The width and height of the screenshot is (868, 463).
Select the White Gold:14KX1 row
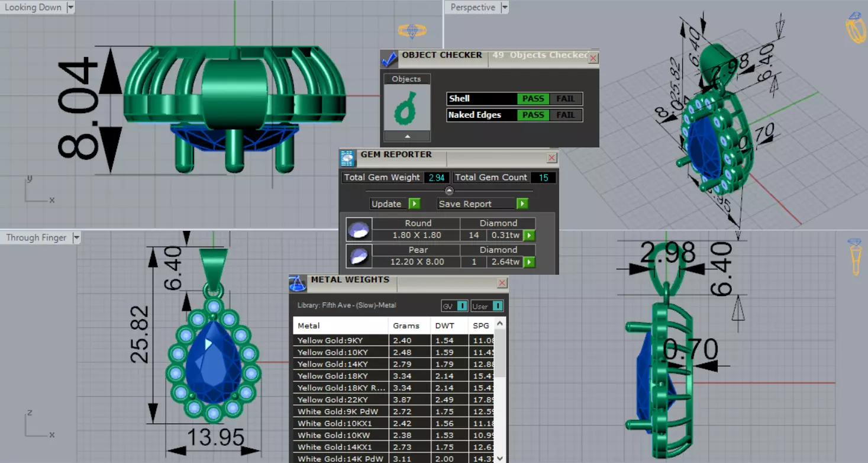tap(393, 447)
